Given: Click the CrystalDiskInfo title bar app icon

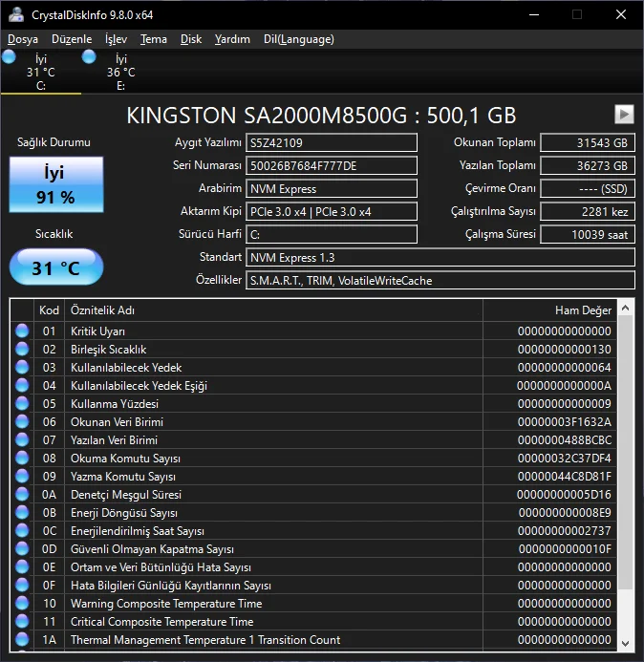Looking at the screenshot, I should (x=16, y=14).
